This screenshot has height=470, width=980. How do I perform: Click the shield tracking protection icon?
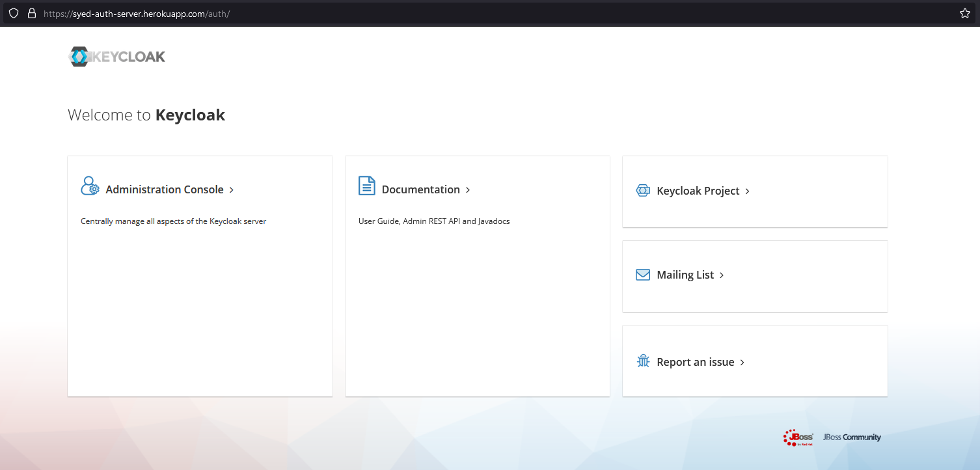point(13,13)
